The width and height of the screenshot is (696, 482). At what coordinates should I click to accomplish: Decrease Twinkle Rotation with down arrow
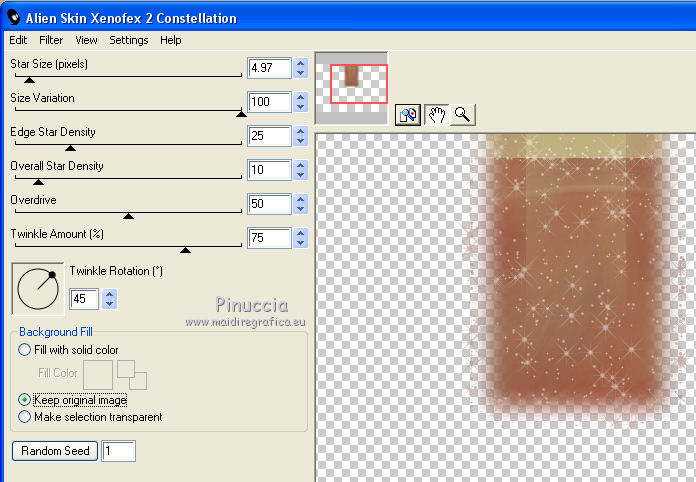pos(109,304)
